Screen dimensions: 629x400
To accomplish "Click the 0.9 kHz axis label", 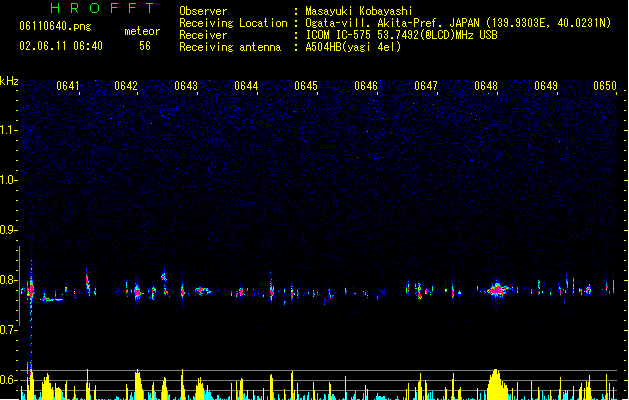I will click(x=8, y=230).
